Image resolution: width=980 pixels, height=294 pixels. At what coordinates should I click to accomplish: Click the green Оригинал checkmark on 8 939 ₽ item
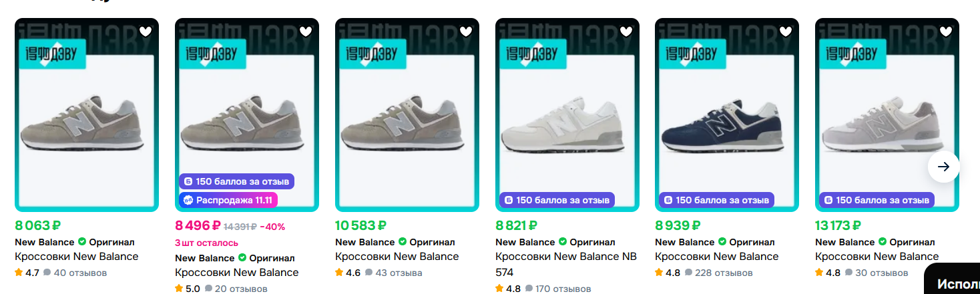[x=722, y=242]
